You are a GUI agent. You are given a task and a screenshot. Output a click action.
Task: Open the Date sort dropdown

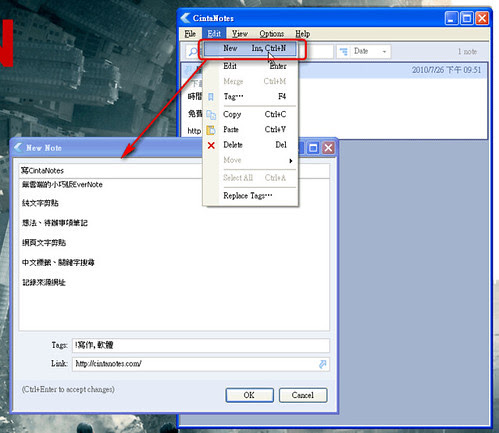coord(371,52)
